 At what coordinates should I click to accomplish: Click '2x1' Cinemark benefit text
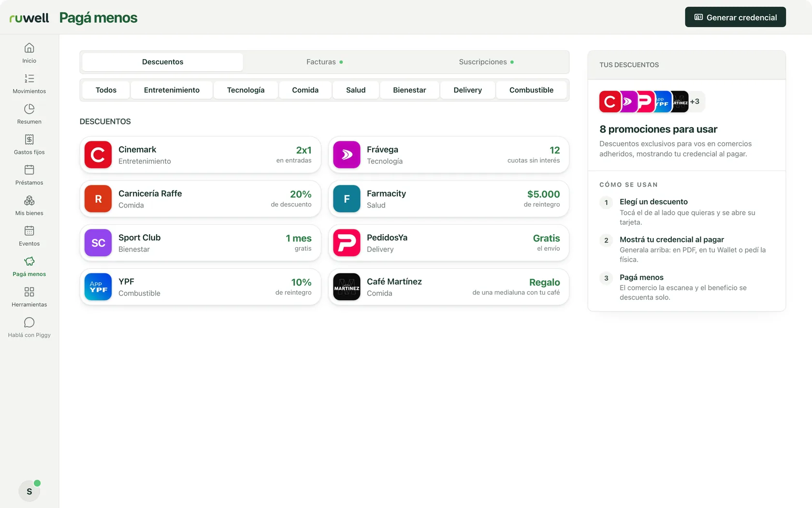coord(304,150)
